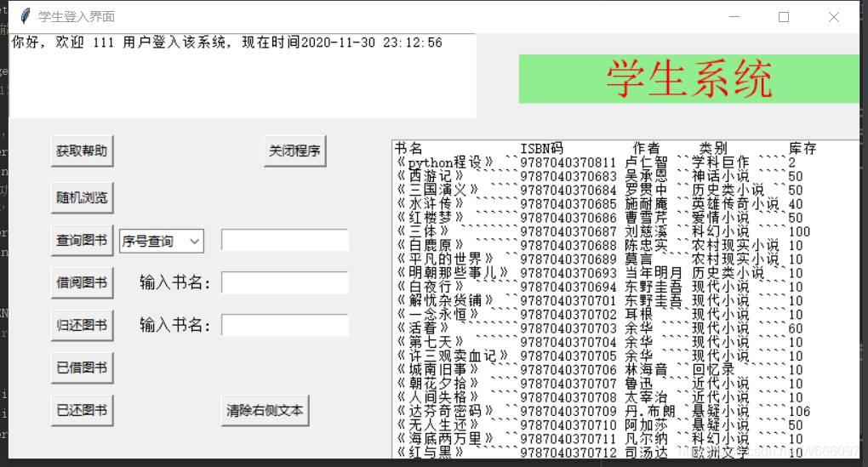
Task: Click the 库存 column header
Action: click(802, 148)
